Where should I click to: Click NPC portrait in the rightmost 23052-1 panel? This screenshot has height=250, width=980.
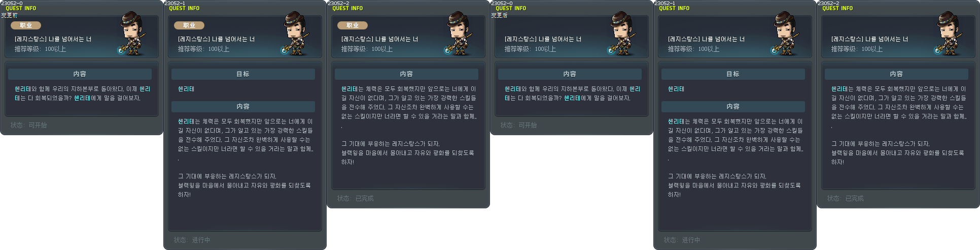(x=786, y=34)
